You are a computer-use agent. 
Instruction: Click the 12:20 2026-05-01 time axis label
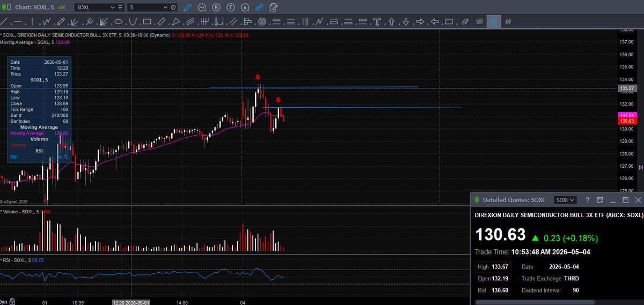tap(131, 302)
